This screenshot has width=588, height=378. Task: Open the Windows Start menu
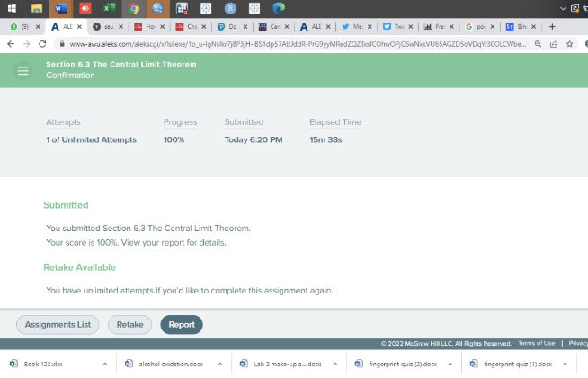(x=12, y=8)
